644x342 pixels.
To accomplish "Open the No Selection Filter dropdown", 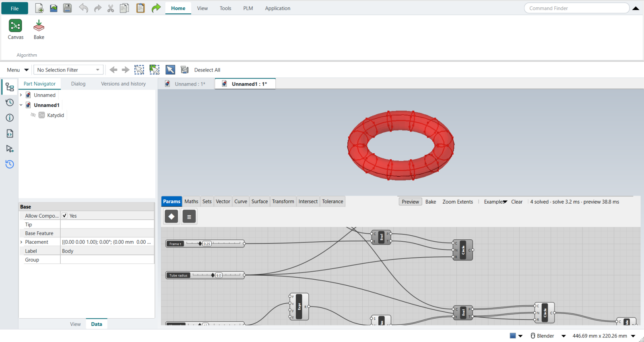I will click(x=68, y=70).
